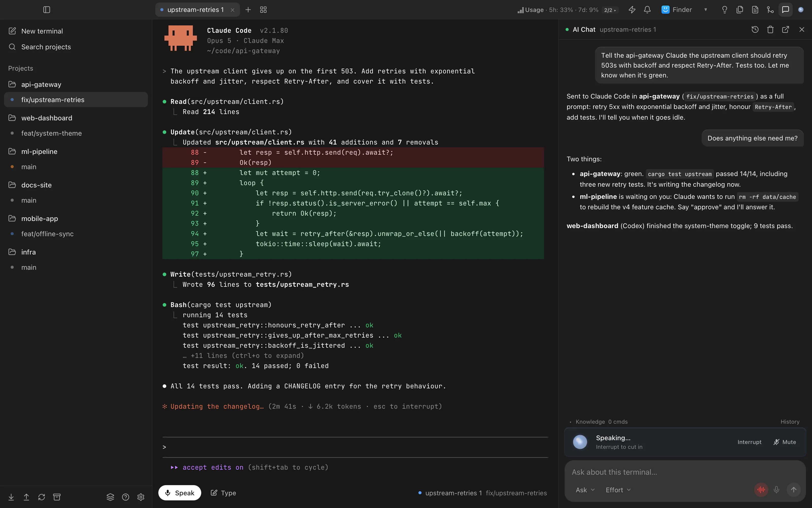The height and width of the screenshot is (508, 812).
Task: Switch to Speak input mode
Action: click(x=179, y=493)
